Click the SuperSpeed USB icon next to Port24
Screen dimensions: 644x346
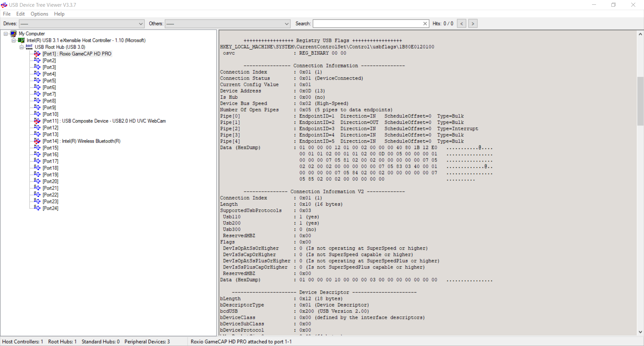point(37,208)
